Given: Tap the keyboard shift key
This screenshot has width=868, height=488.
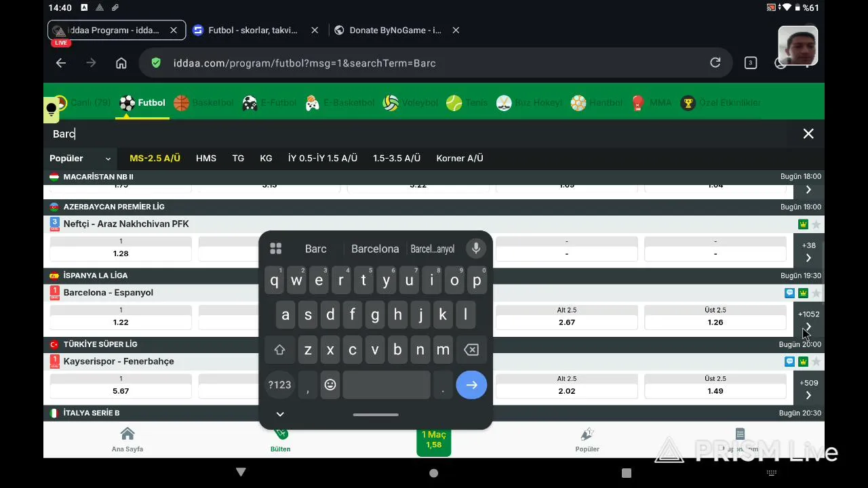Looking at the screenshot, I should click(x=279, y=350).
